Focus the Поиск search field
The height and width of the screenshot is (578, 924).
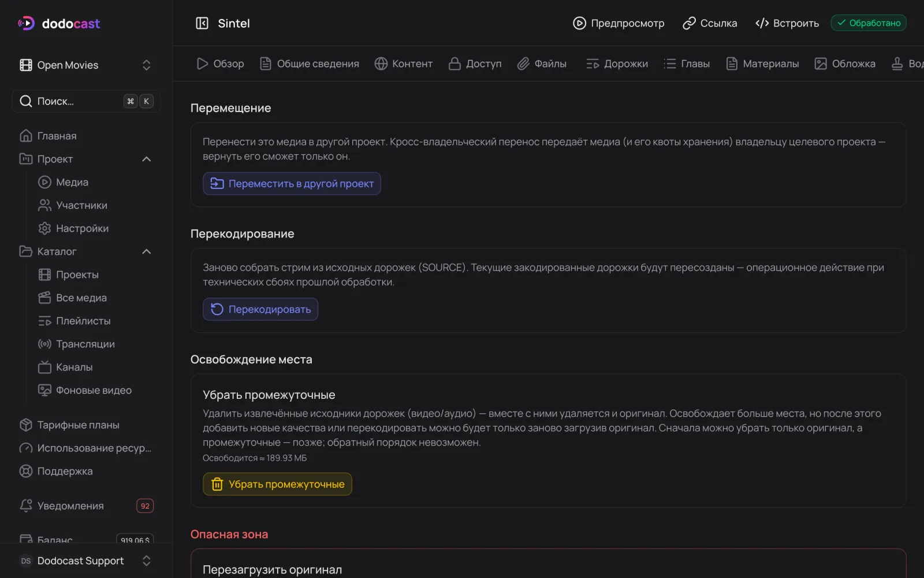[86, 101]
